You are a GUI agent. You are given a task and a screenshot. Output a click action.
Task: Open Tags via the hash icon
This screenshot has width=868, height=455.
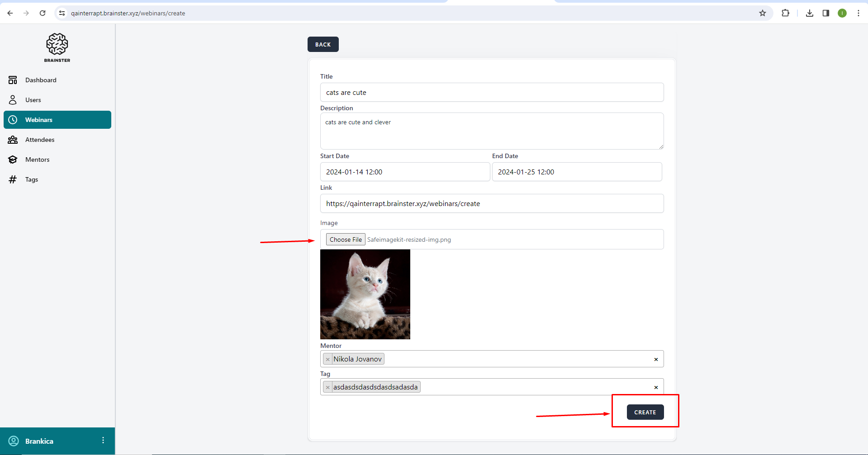(13, 179)
